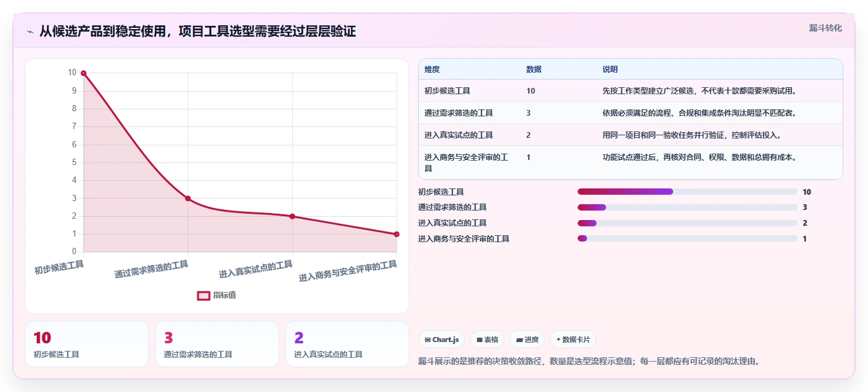
Task: Click the y-axis tick label 5
Action: pos(74,162)
